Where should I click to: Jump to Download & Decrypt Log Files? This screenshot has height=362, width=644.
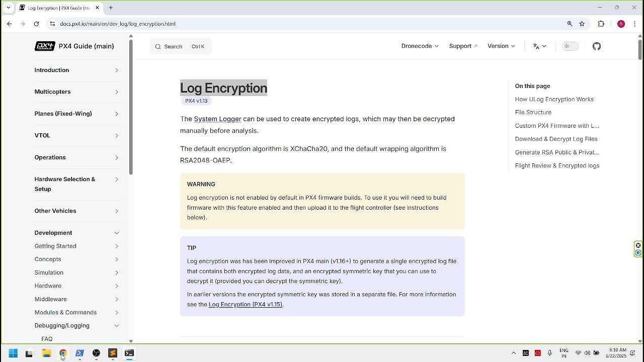[x=556, y=139]
